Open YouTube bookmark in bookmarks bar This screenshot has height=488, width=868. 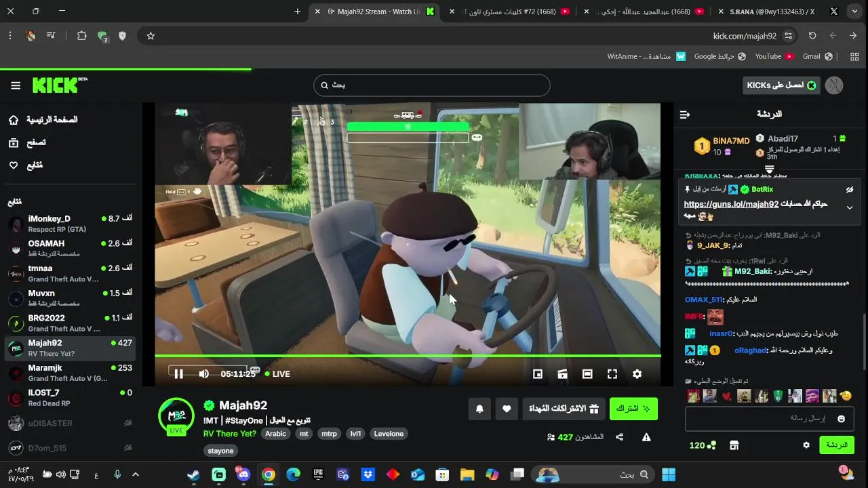tap(774, 57)
